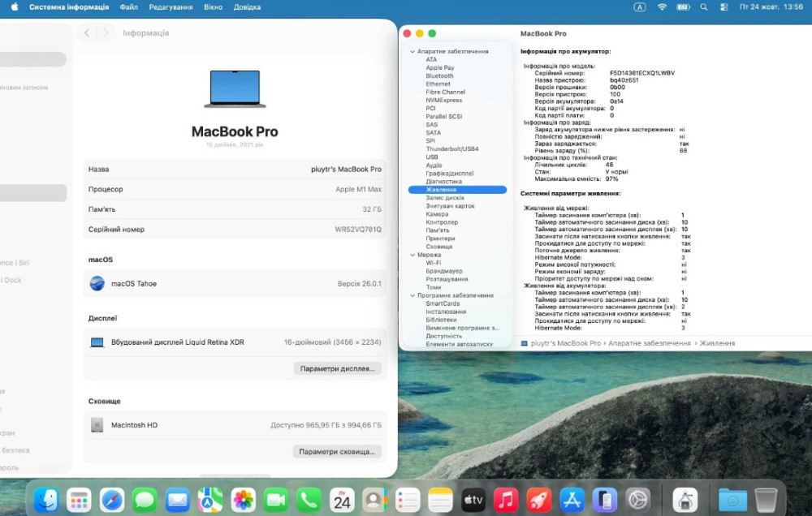Click Параметри дисплея button
The height and width of the screenshot is (516, 812).
pyautogui.click(x=337, y=369)
